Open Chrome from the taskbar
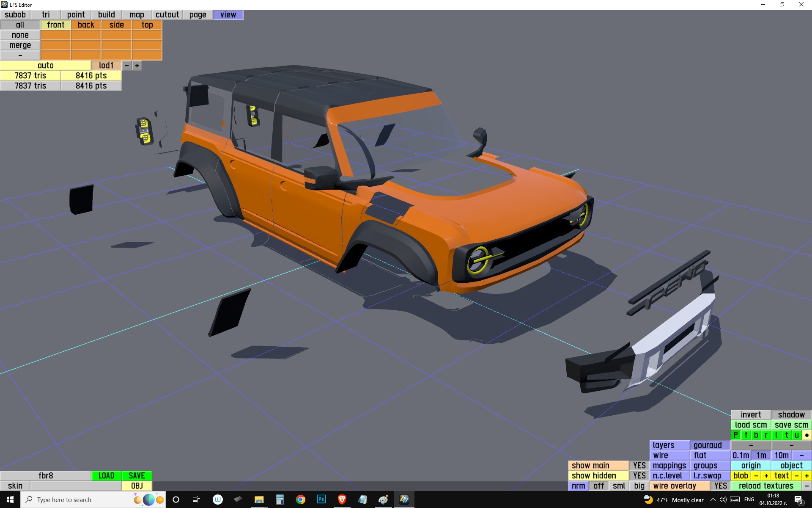Viewport: 812px width, 508px height. click(x=300, y=500)
